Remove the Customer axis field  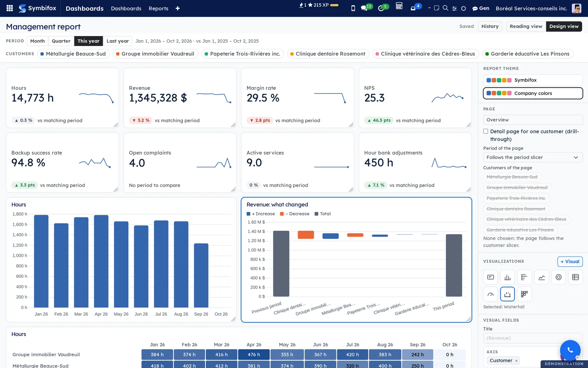click(x=516, y=361)
